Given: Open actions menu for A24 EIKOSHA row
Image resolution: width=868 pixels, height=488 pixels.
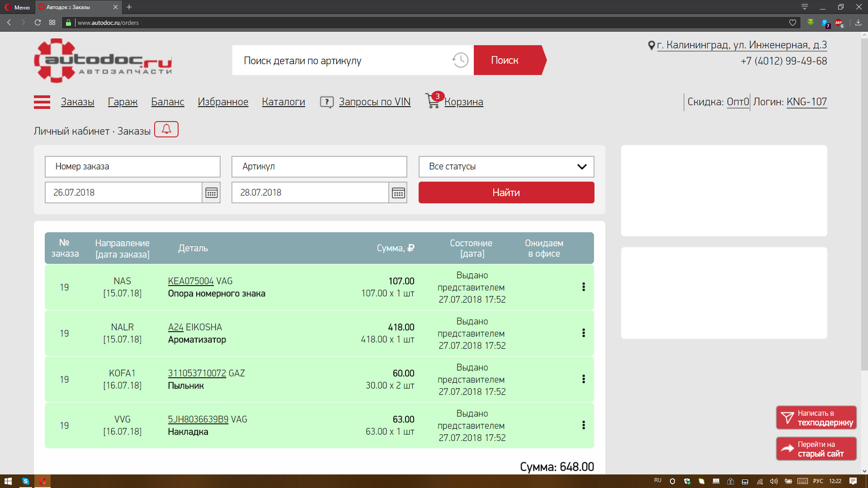Looking at the screenshot, I should coord(584,333).
